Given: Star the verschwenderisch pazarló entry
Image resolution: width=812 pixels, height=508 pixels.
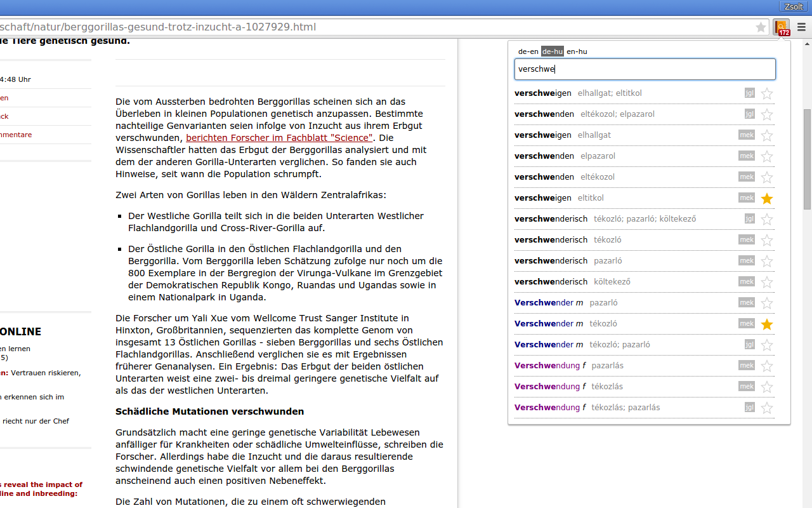Looking at the screenshot, I should [x=767, y=261].
